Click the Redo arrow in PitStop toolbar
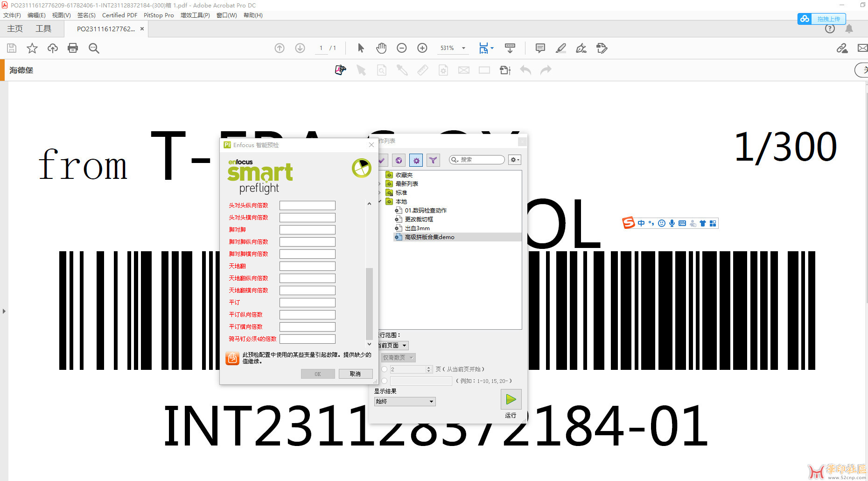 546,70
